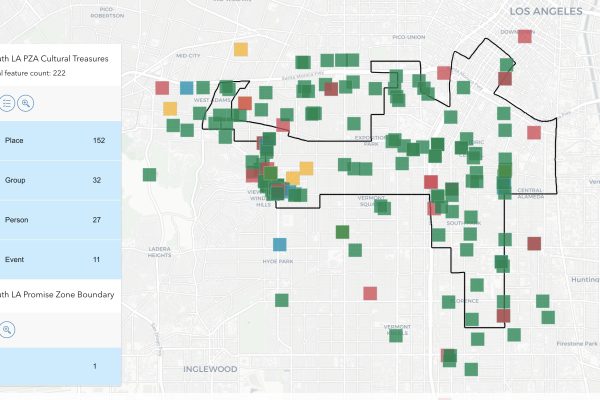Screen dimensions: 600x400
Task: Click the South LA Promise Zone Boundary title
Action: [x=57, y=295]
